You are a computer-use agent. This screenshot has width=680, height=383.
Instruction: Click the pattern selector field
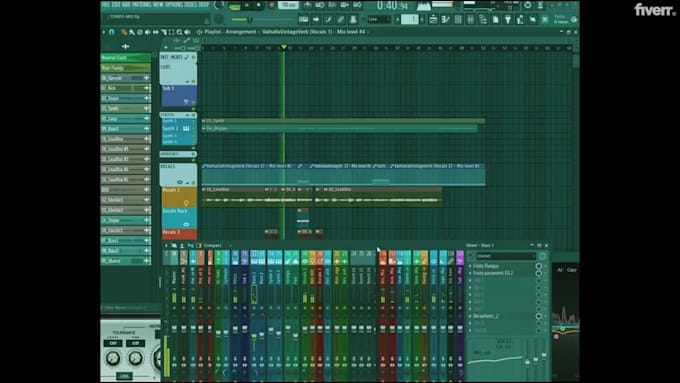(x=410, y=19)
